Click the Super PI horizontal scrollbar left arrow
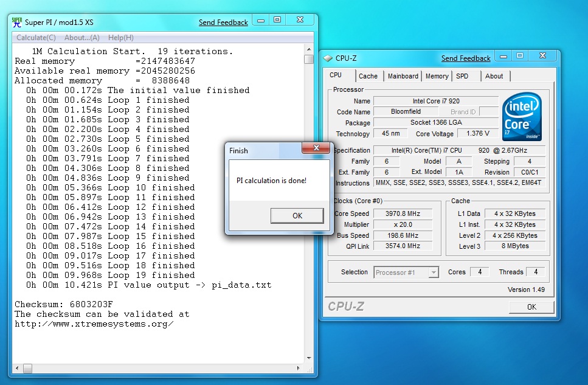Image resolution: width=588 pixels, height=385 pixels. 17,368
